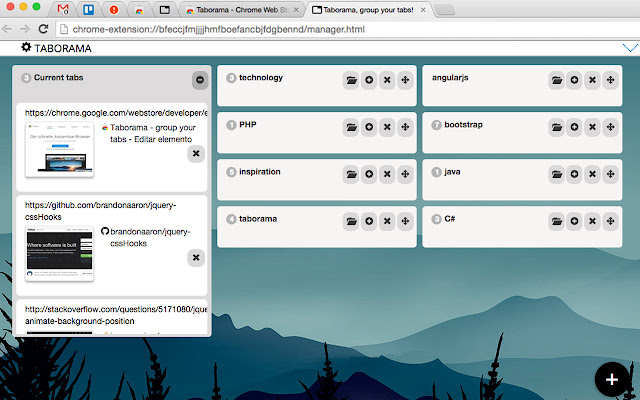Click the move handle on angularjs group
The image size is (640, 400).
(x=611, y=80)
